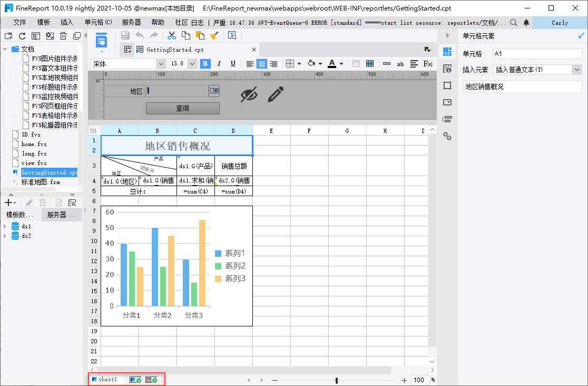The height and width of the screenshot is (386, 588).
Task: Click the 查询 button
Action: point(182,108)
